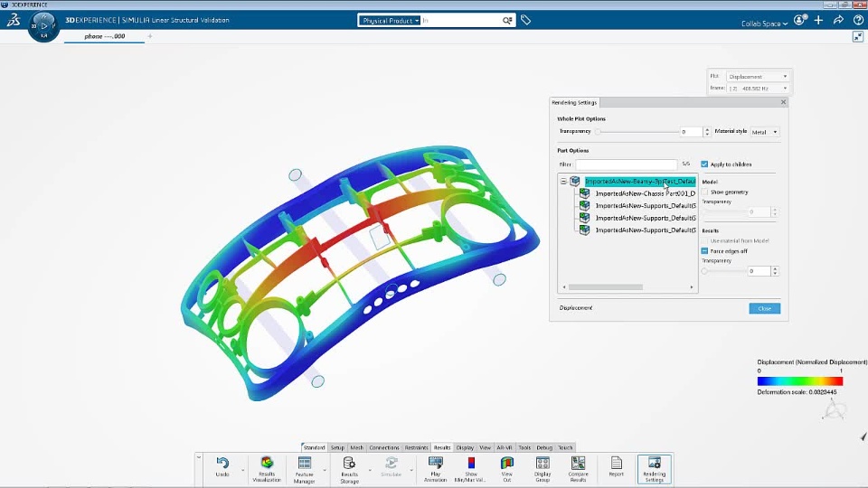Open the Physical Product search filter dropdown
The width and height of the screenshot is (868, 488).
tap(389, 21)
